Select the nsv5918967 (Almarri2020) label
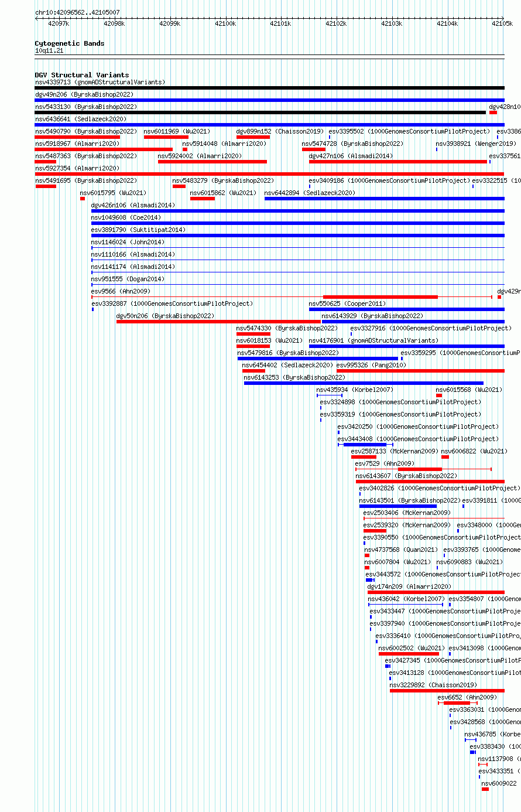521x812 pixels. [x=77, y=144]
